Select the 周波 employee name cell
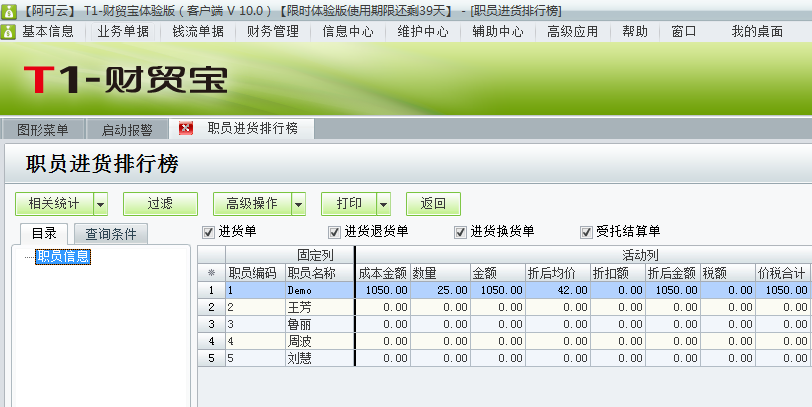 point(320,341)
